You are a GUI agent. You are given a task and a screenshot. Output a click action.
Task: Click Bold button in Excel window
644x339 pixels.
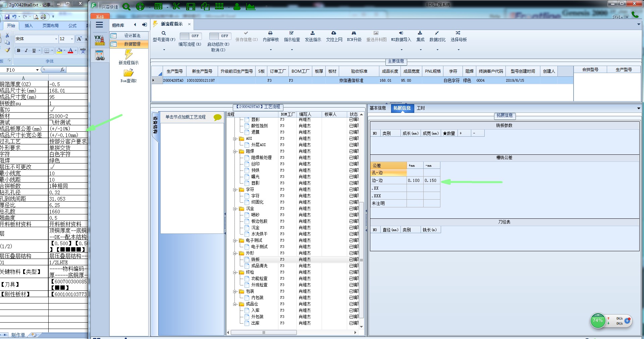[x=18, y=51]
